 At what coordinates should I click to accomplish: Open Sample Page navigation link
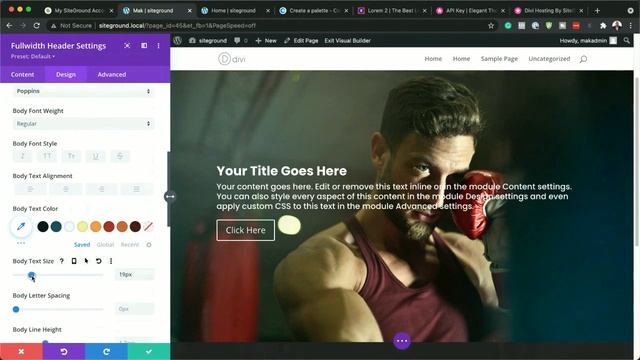(499, 59)
